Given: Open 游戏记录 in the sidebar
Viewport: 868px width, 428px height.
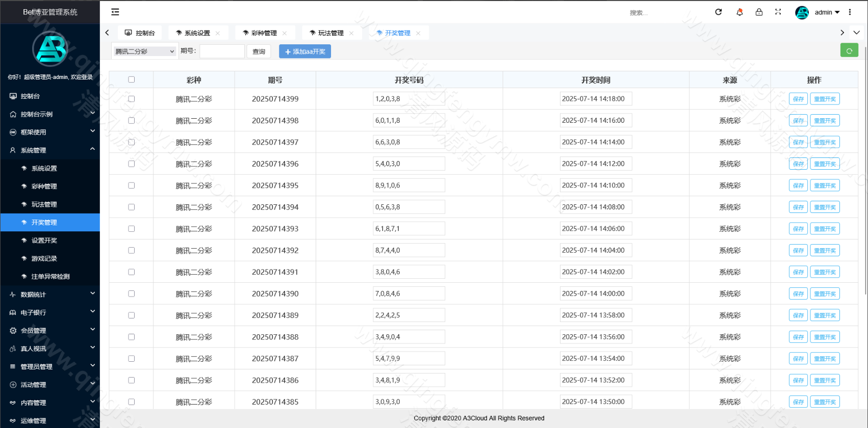Looking at the screenshot, I should coord(44,258).
